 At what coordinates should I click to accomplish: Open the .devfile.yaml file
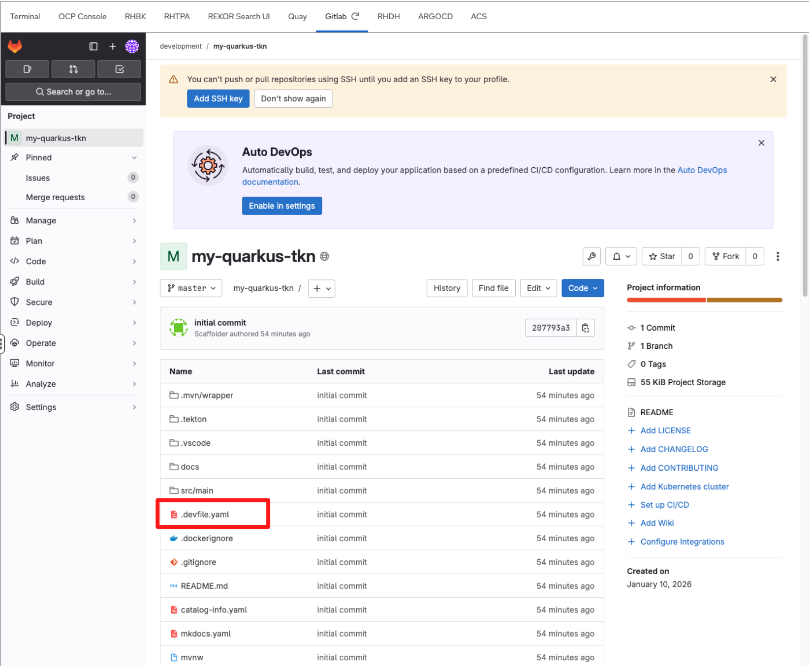coord(205,515)
